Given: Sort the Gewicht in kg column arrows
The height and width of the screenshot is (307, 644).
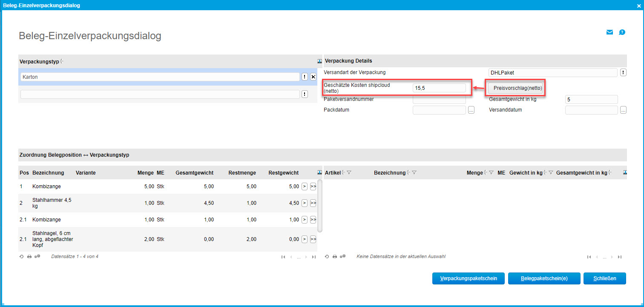Looking at the screenshot, I should coord(545,172).
